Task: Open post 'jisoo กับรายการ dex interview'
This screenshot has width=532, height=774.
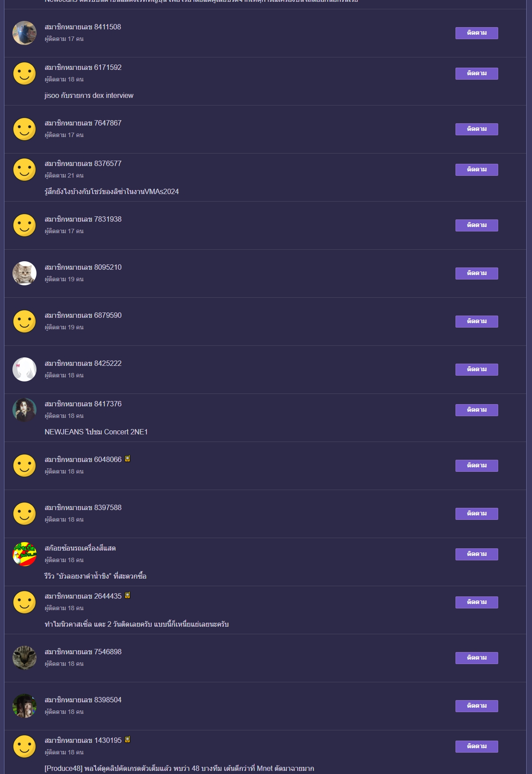Action: pos(89,96)
